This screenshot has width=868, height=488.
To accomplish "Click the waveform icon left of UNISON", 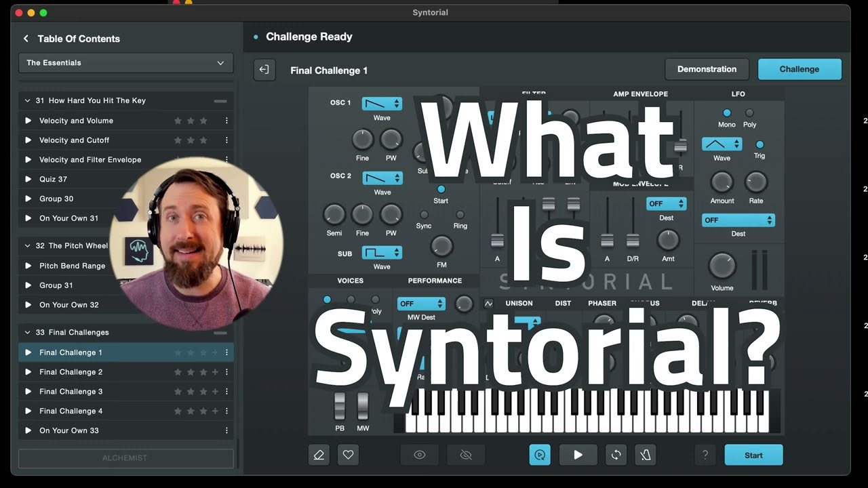I will pos(488,304).
